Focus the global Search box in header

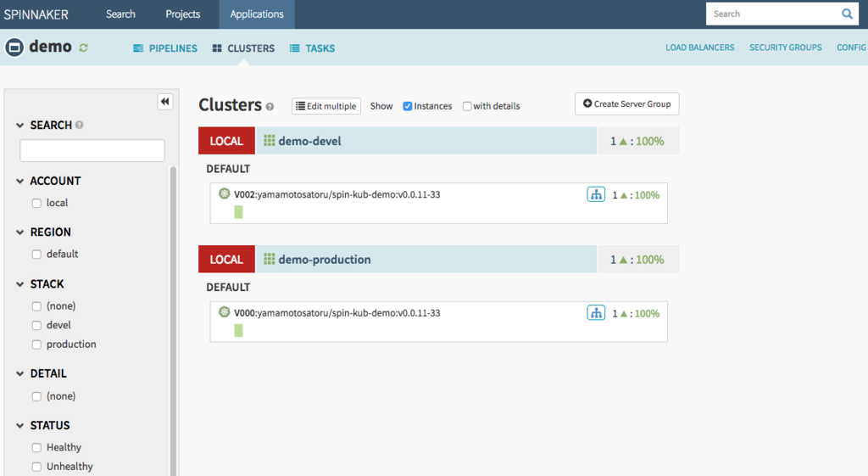[x=773, y=14]
